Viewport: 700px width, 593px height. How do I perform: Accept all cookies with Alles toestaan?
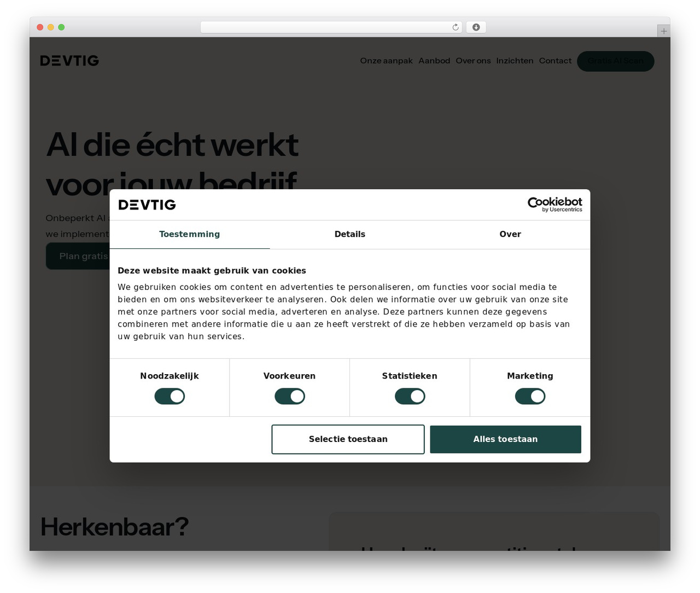505,439
